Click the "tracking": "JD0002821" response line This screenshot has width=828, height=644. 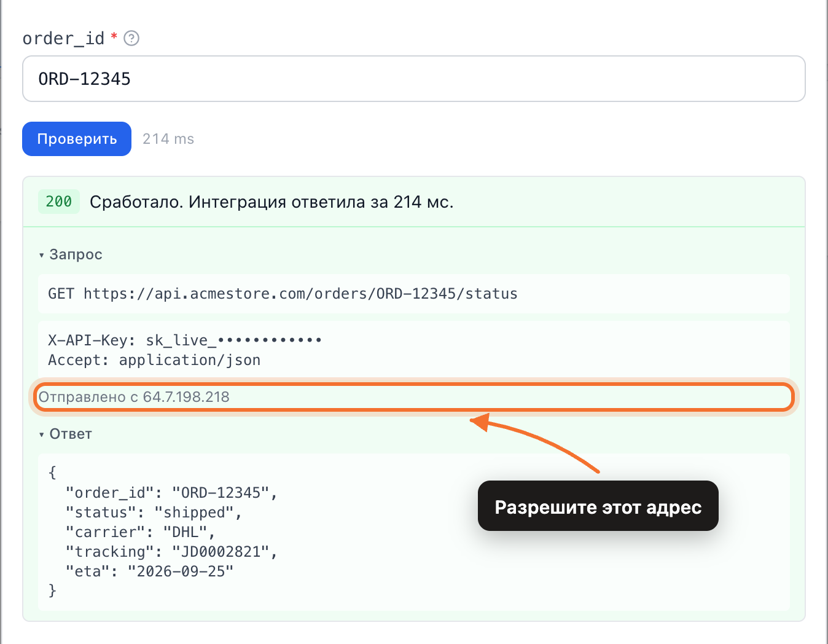[x=171, y=552]
